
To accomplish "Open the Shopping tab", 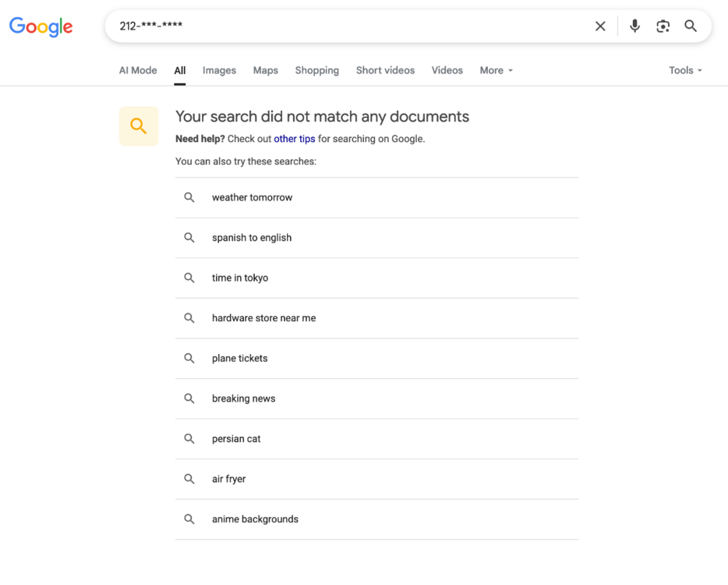I will (316, 70).
